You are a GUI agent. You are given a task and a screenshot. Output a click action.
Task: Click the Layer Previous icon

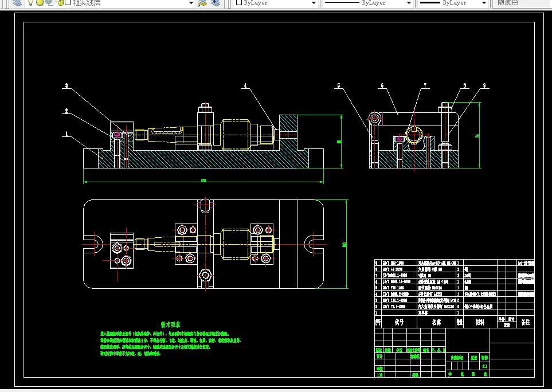point(216,3)
